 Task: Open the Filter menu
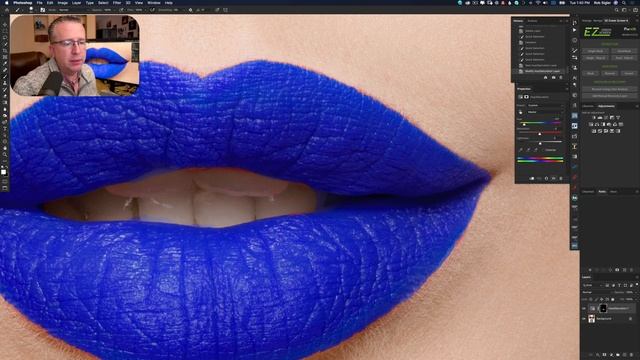coord(117,3)
